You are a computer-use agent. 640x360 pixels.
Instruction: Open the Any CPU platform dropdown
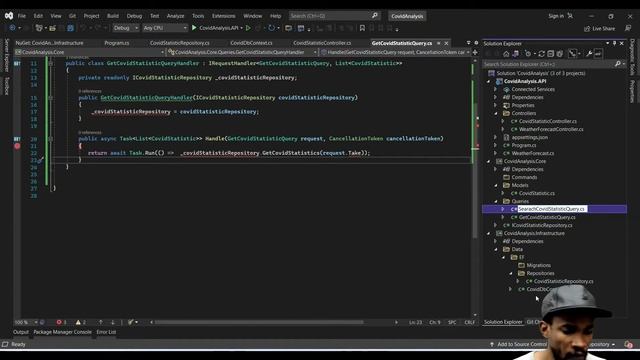coord(164,28)
